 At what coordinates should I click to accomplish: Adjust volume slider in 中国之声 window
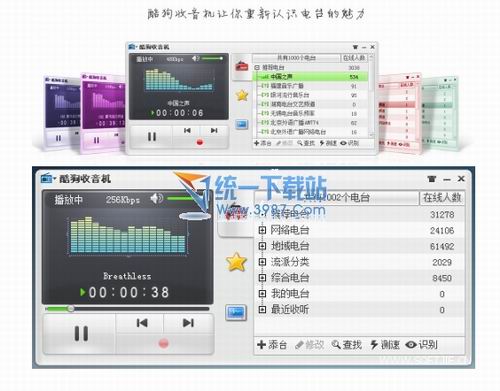pyautogui.click(x=212, y=59)
